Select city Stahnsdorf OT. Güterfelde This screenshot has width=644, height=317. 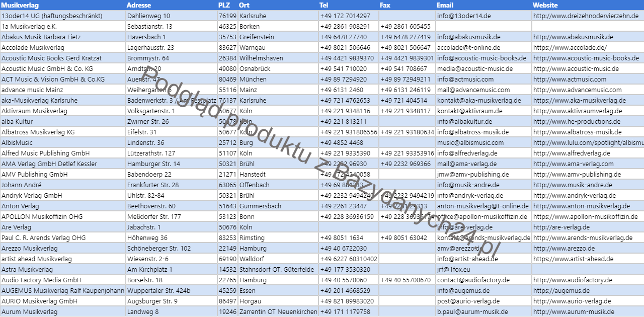(x=278, y=269)
